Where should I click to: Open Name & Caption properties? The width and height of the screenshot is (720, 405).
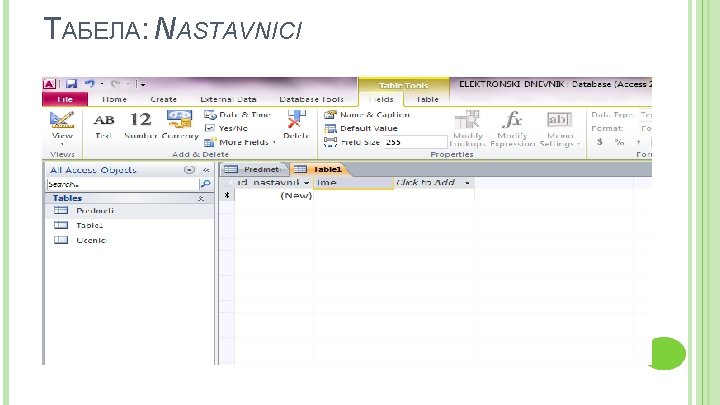pos(367,115)
